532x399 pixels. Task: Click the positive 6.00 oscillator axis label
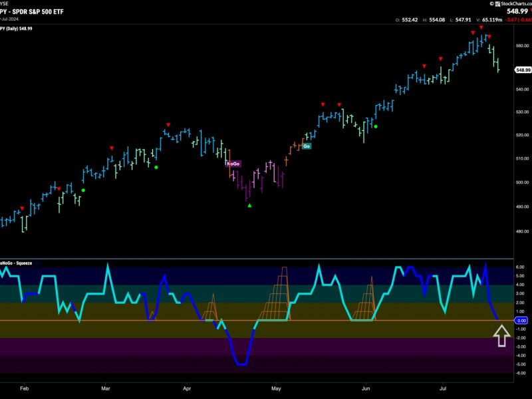click(x=520, y=267)
